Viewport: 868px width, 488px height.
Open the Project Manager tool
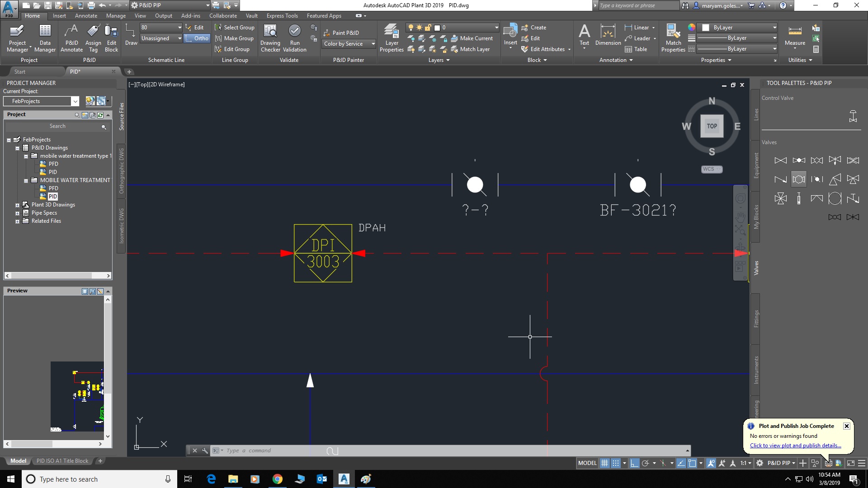click(17, 38)
